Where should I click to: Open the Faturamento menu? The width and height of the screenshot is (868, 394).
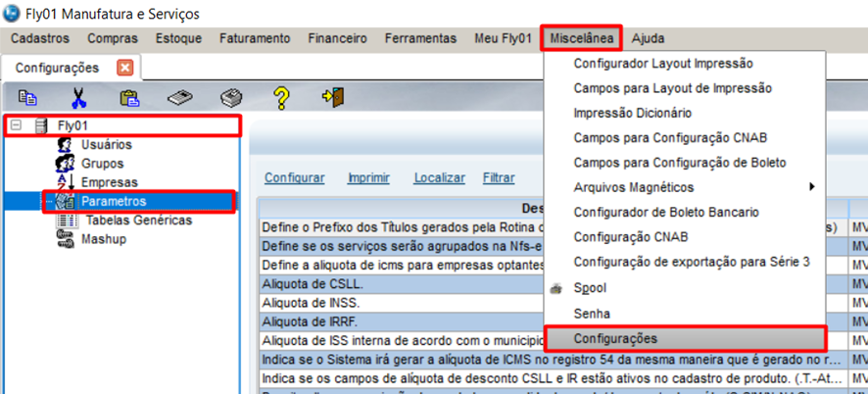[x=255, y=38]
